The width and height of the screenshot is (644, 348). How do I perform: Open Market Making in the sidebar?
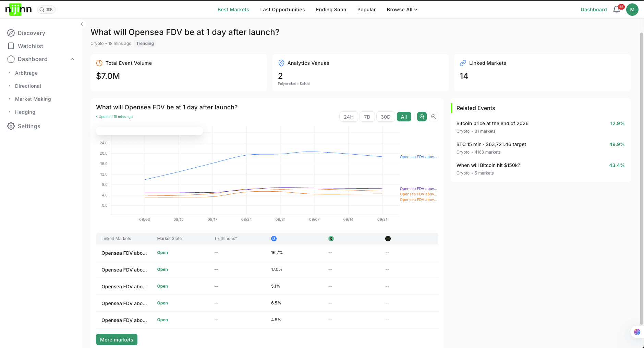pos(33,99)
